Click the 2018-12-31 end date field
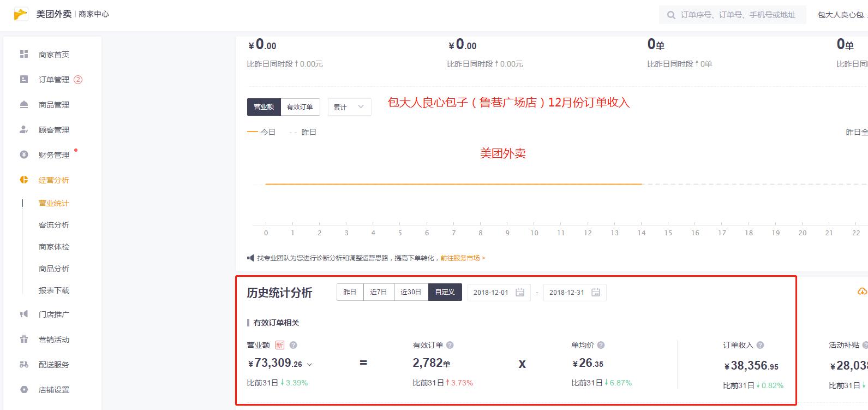The image size is (868, 410). pyautogui.click(x=574, y=292)
